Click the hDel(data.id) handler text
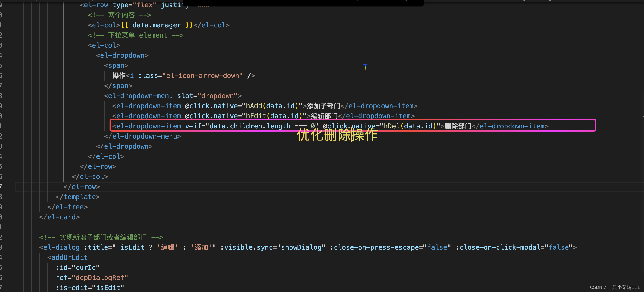Image resolution: width=644 pixels, height=292 pixels. 410,126
